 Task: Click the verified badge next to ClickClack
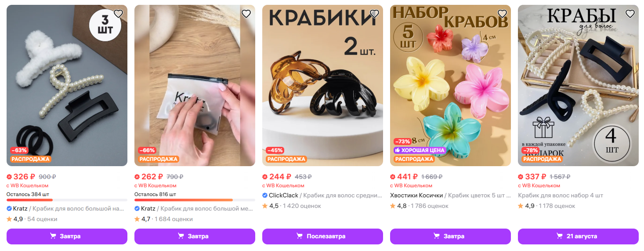pos(264,195)
